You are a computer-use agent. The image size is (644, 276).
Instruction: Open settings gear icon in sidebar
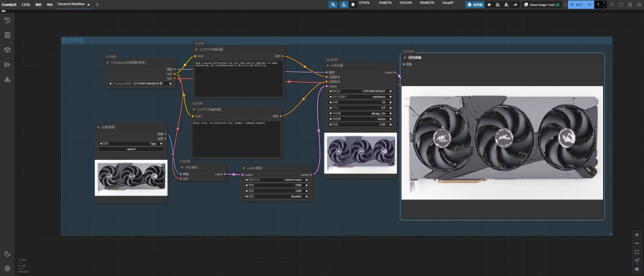(x=7, y=268)
